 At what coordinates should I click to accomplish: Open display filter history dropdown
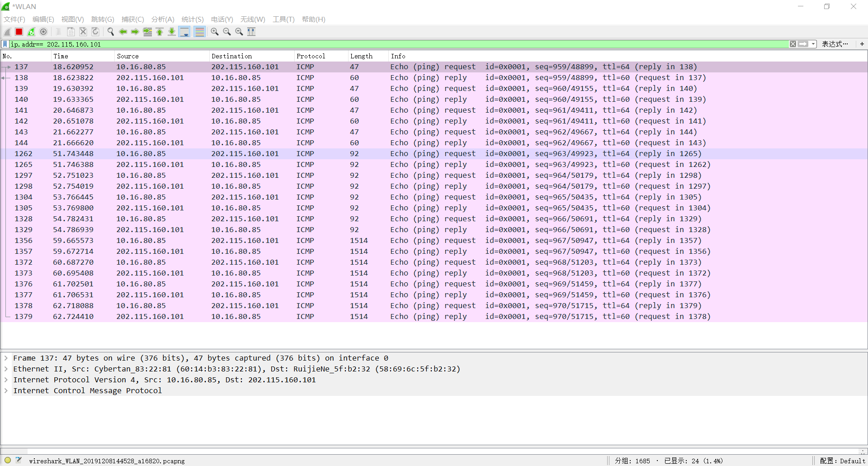coord(813,44)
